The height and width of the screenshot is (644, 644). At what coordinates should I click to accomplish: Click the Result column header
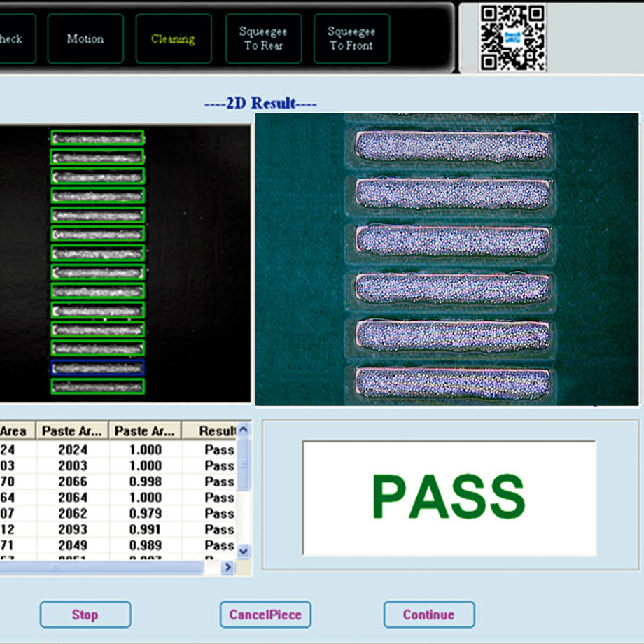216,430
